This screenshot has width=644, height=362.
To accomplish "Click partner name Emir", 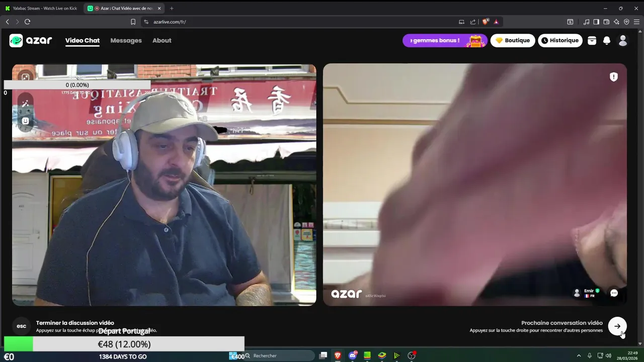I will (x=589, y=291).
